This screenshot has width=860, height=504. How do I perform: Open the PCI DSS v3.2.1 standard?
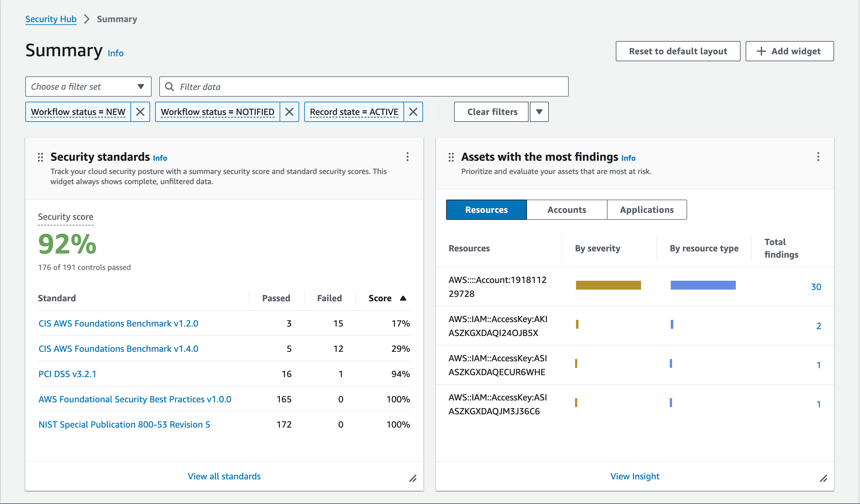click(67, 374)
